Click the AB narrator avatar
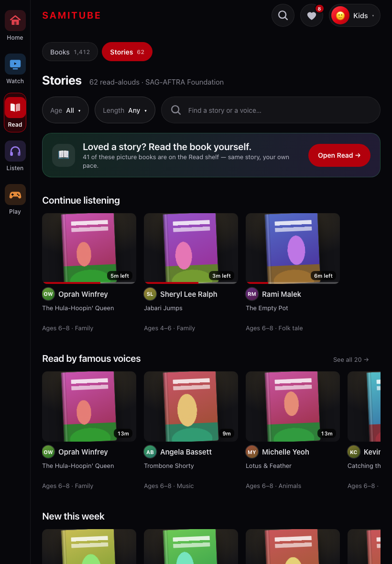392x564 pixels. (150, 452)
